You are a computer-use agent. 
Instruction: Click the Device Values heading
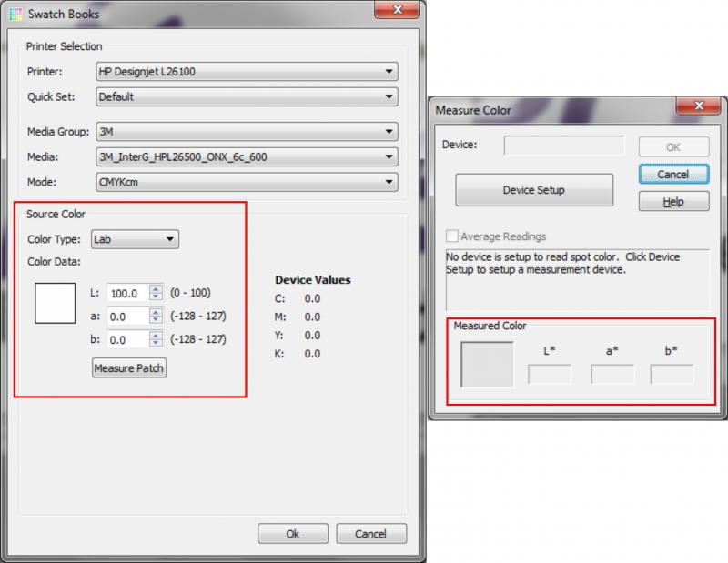(313, 280)
